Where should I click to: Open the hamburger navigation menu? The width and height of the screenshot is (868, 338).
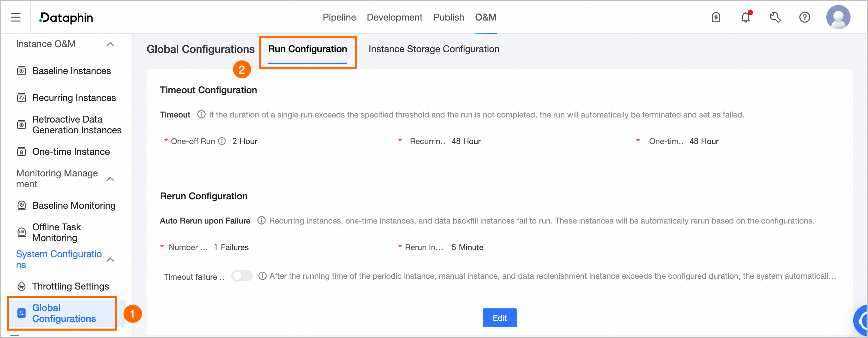[x=16, y=17]
